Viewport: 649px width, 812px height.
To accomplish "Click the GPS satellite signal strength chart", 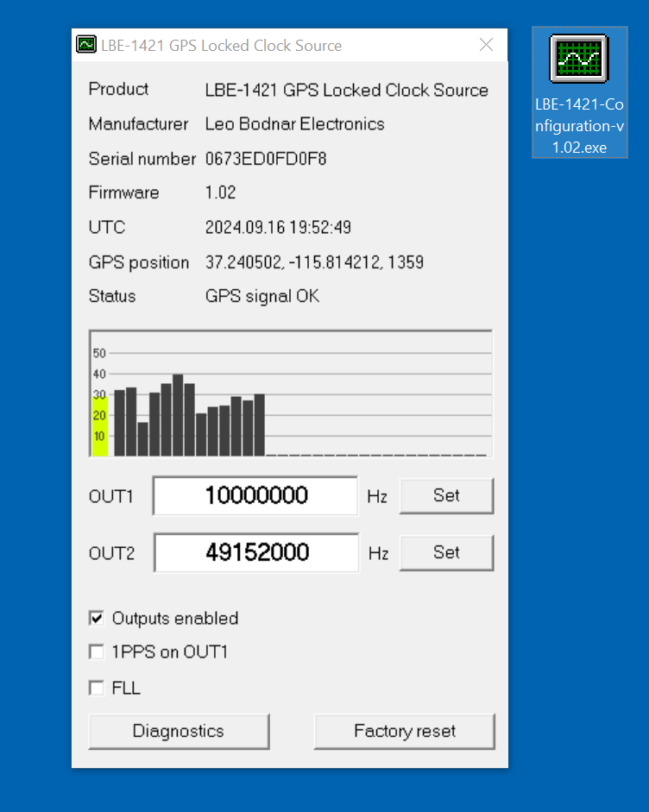I will [x=291, y=393].
